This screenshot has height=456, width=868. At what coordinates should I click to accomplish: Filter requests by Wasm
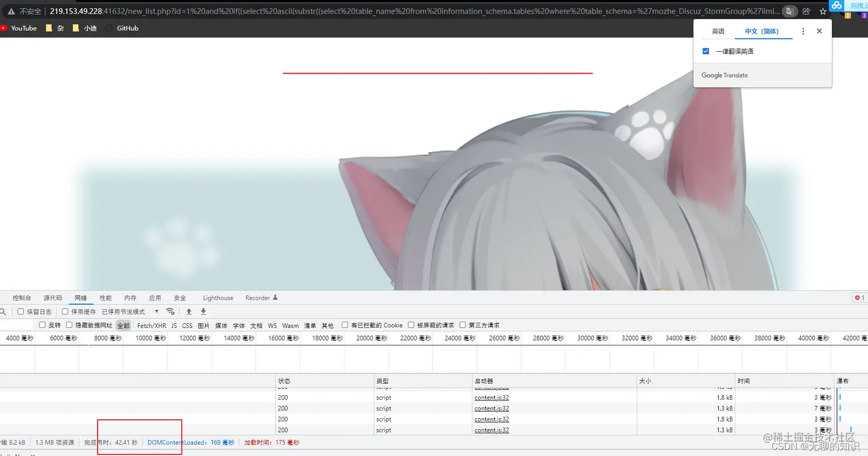[290, 325]
